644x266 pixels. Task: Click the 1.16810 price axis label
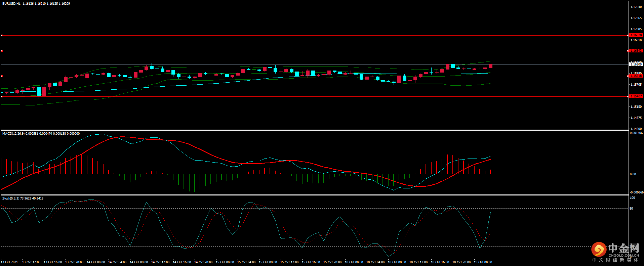[x=636, y=40]
